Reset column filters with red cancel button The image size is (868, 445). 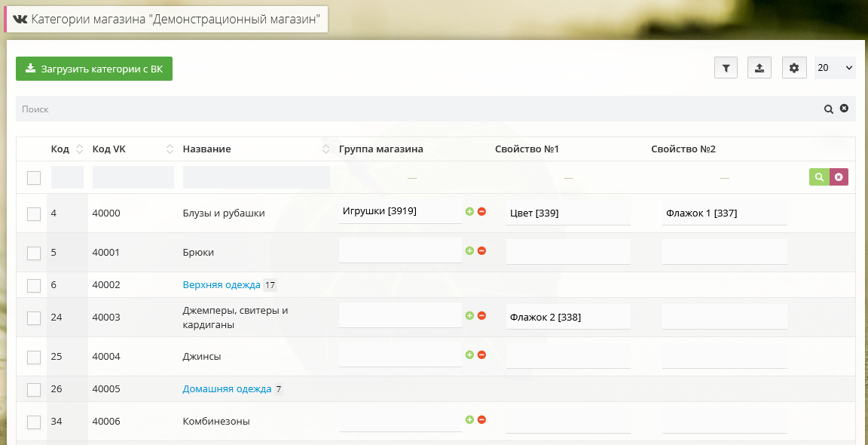coord(839,177)
